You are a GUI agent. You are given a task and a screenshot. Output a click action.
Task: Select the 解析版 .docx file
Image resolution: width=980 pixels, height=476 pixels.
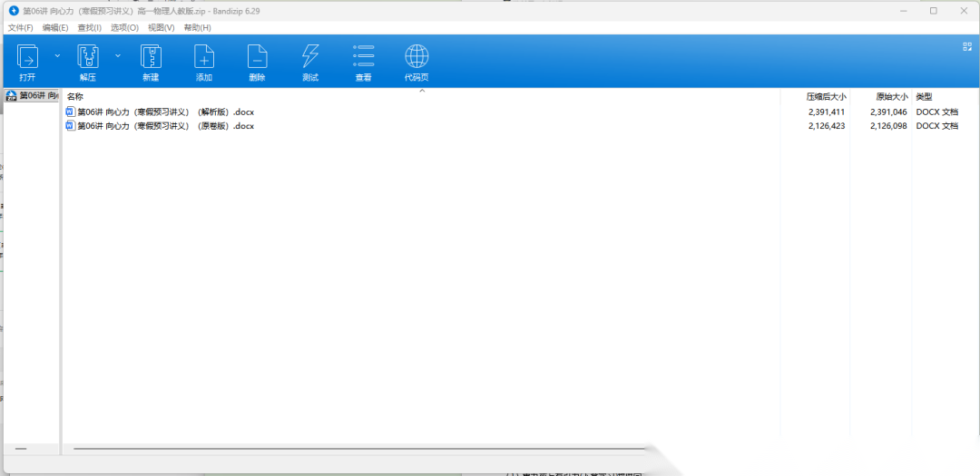[165, 112]
